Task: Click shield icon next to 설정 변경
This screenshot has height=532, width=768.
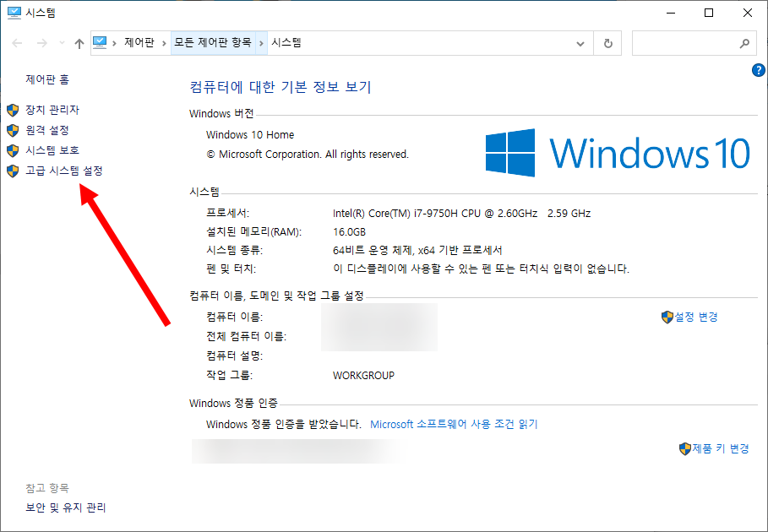Action: [667, 318]
